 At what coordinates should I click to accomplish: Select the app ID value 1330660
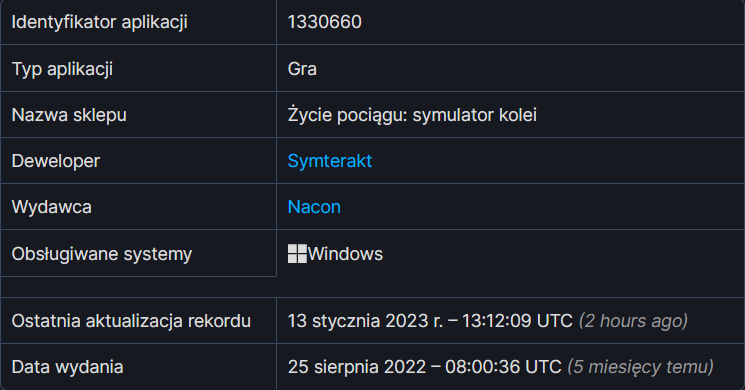click(x=325, y=22)
